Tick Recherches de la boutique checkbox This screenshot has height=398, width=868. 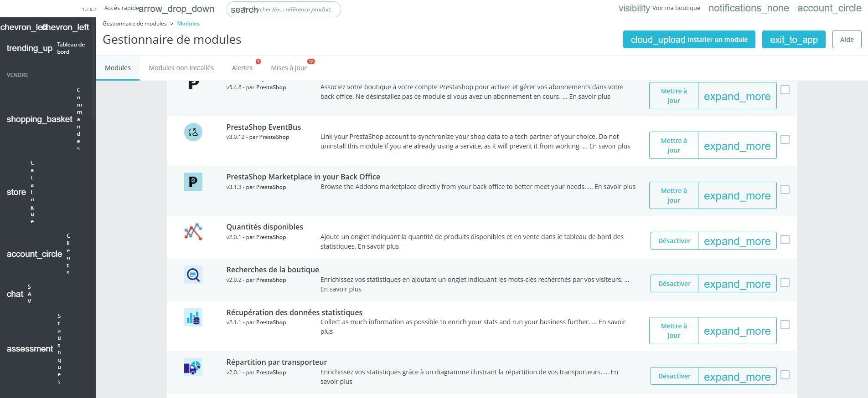pyautogui.click(x=785, y=282)
